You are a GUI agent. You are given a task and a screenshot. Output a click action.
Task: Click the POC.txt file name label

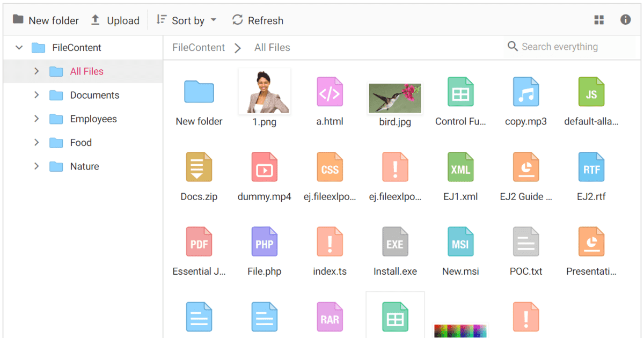coord(526,271)
